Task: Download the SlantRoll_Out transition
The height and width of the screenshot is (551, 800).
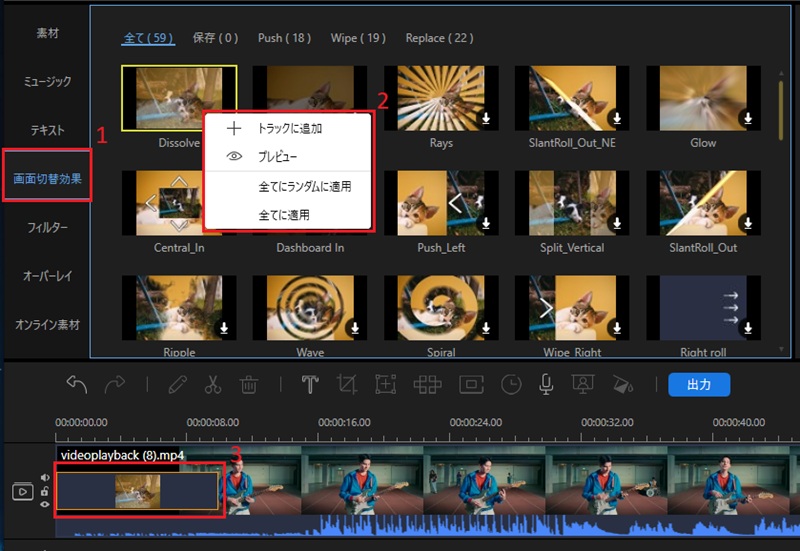Action: [x=748, y=223]
